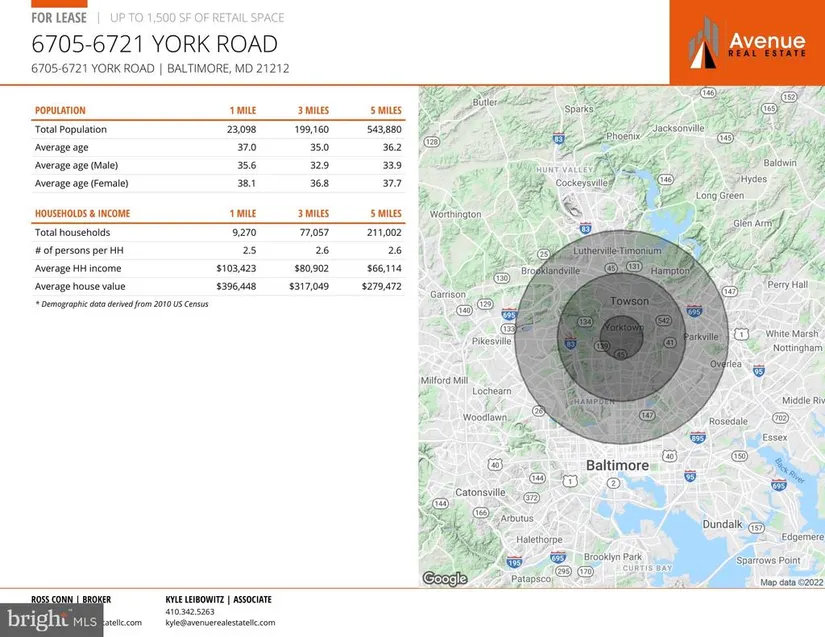Viewport: 825px width, 637px height.
Task: Select the Route 542 marker near Towson
Action: click(x=663, y=320)
